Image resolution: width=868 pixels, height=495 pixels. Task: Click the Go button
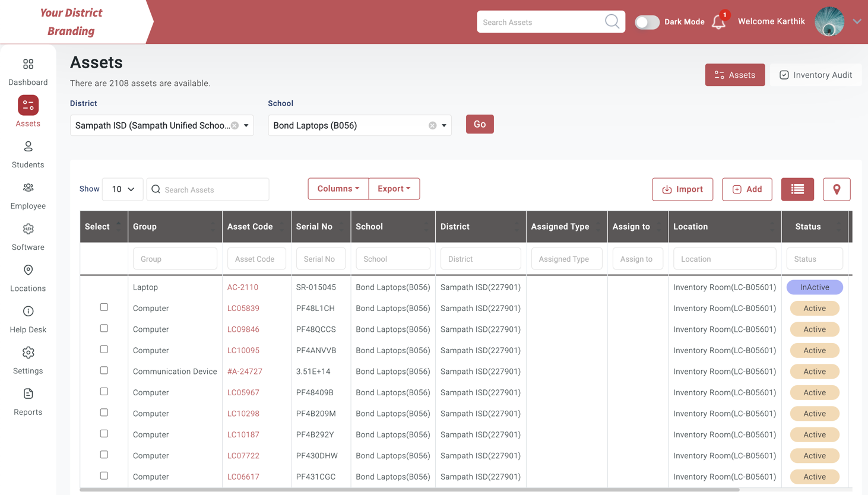pyautogui.click(x=479, y=124)
